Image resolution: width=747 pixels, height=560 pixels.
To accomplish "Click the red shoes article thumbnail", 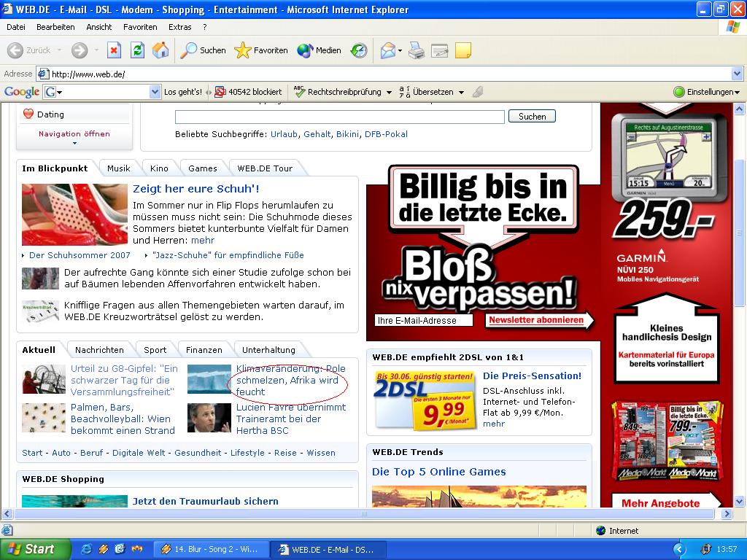I will click(75, 214).
